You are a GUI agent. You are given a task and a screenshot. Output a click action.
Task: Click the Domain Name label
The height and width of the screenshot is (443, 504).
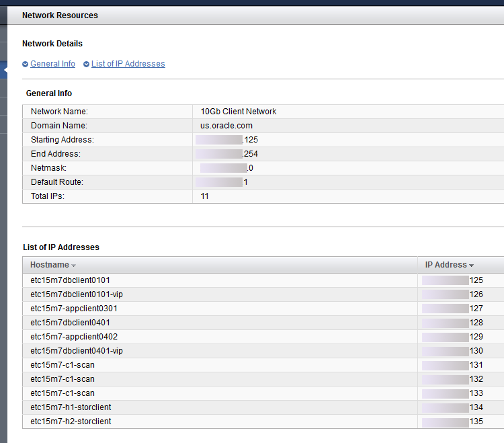click(x=59, y=126)
